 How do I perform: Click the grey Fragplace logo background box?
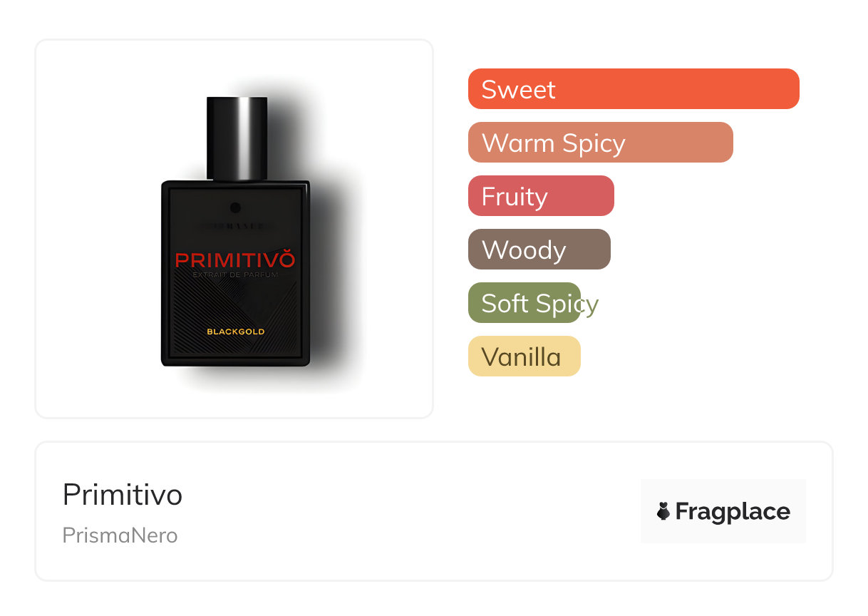[723, 511]
